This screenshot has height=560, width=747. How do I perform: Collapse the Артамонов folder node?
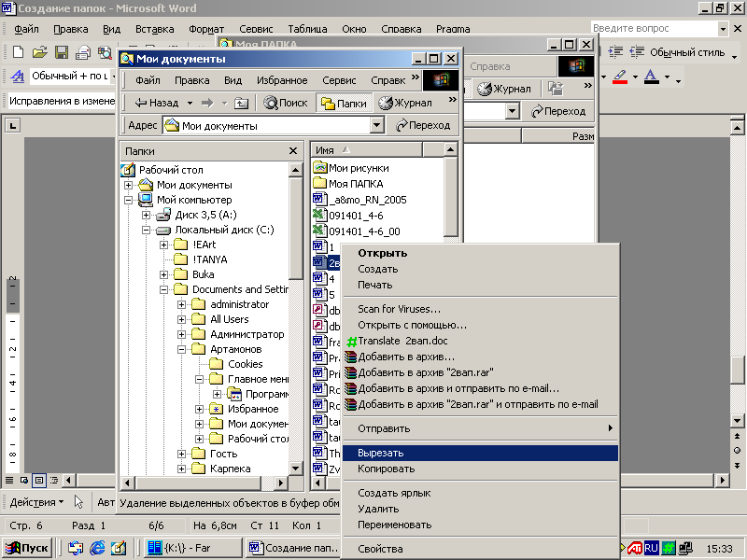pos(181,349)
